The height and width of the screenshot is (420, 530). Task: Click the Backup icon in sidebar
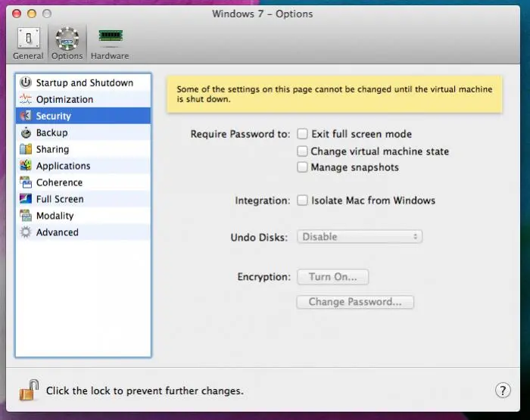pyautogui.click(x=25, y=132)
